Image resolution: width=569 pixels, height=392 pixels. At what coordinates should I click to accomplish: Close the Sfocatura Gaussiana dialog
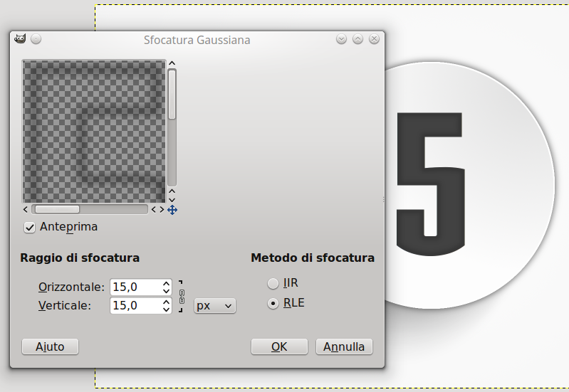coord(374,39)
